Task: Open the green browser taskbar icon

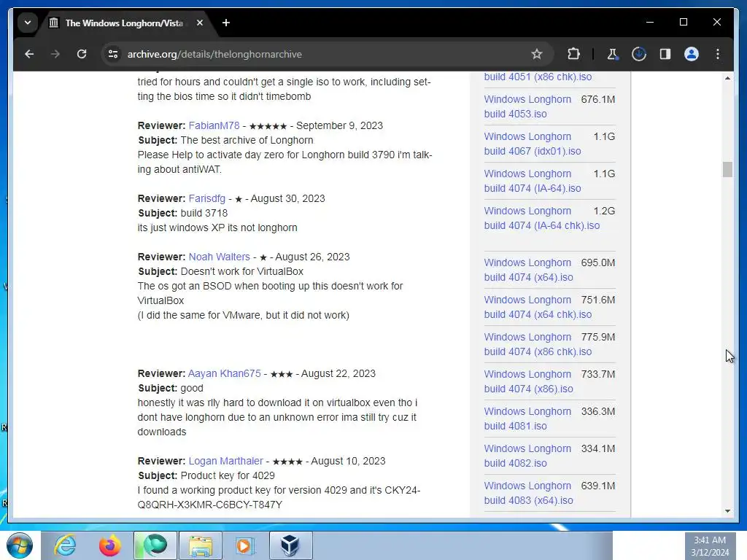Action: coord(155,545)
